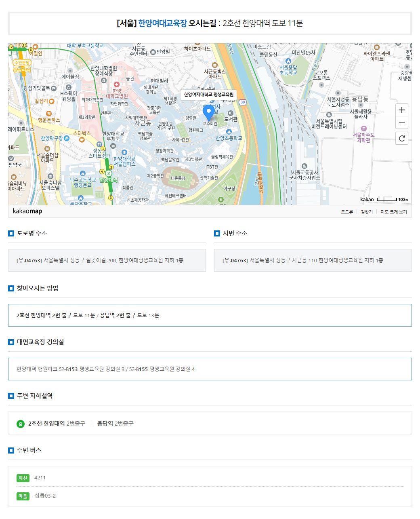The width and height of the screenshot is (420, 519).
Task: Click the 지선 bus badge for 4211
Action: click(x=23, y=478)
